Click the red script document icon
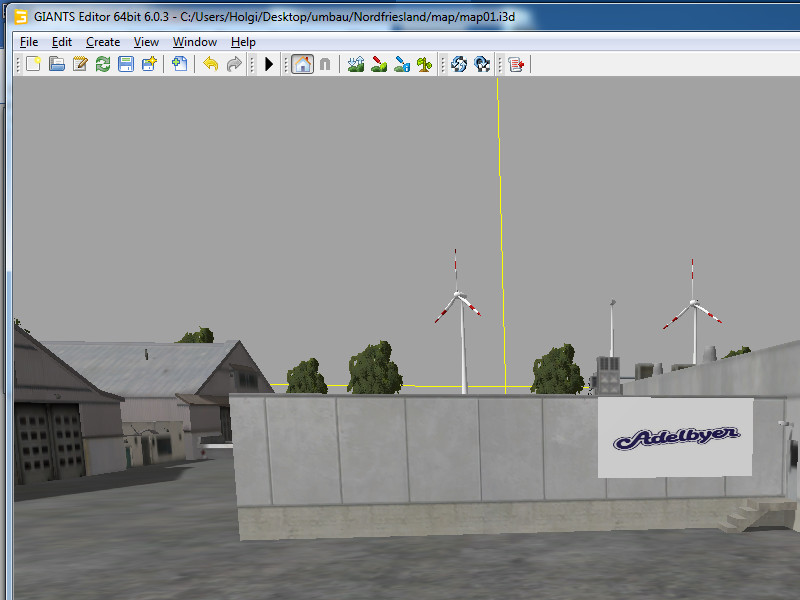Image resolution: width=800 pixels, height=600 pixels. click(x=516, y=64)
